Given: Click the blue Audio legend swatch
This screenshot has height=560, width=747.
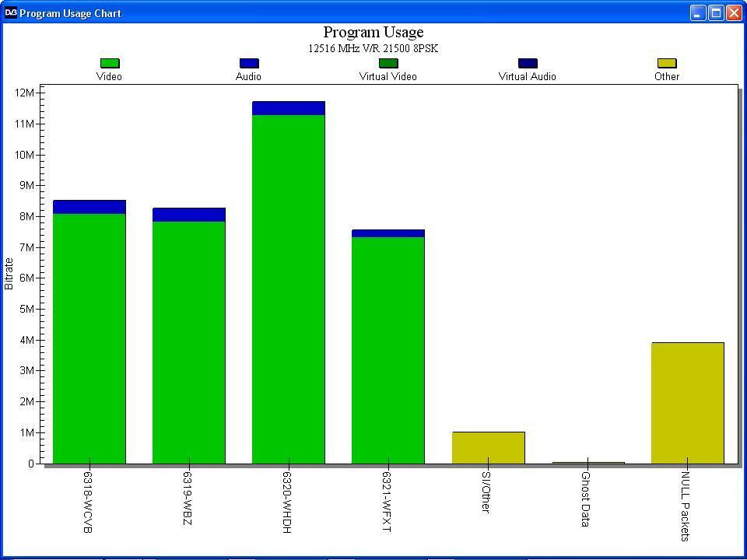Looking at the screenshot, I should [249, 63].
